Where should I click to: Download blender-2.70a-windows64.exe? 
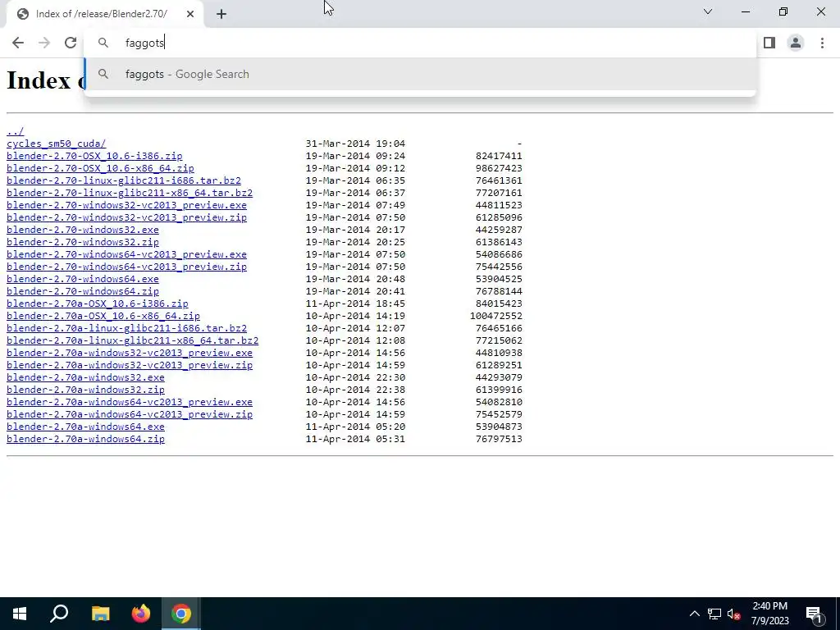[85, 427]
